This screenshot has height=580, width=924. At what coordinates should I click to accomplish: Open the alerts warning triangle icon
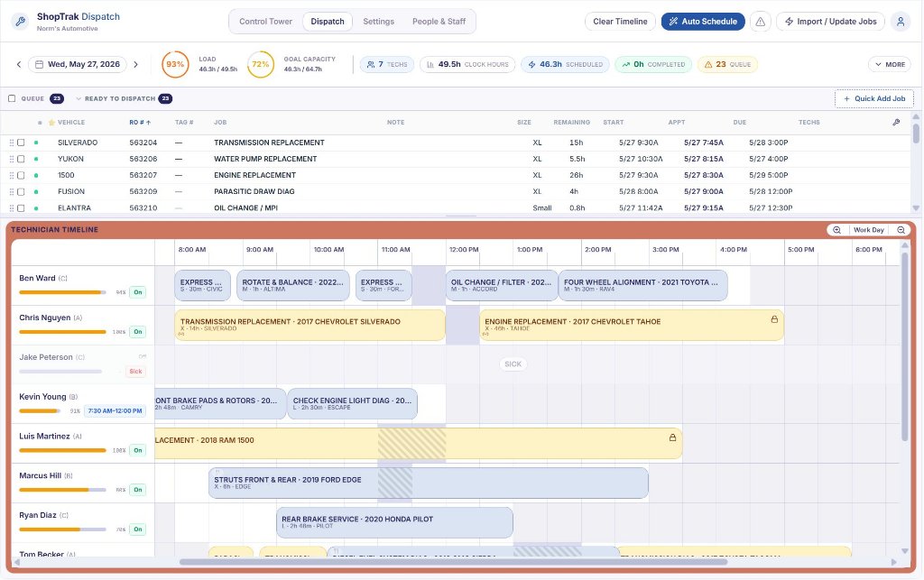[760, 22]
